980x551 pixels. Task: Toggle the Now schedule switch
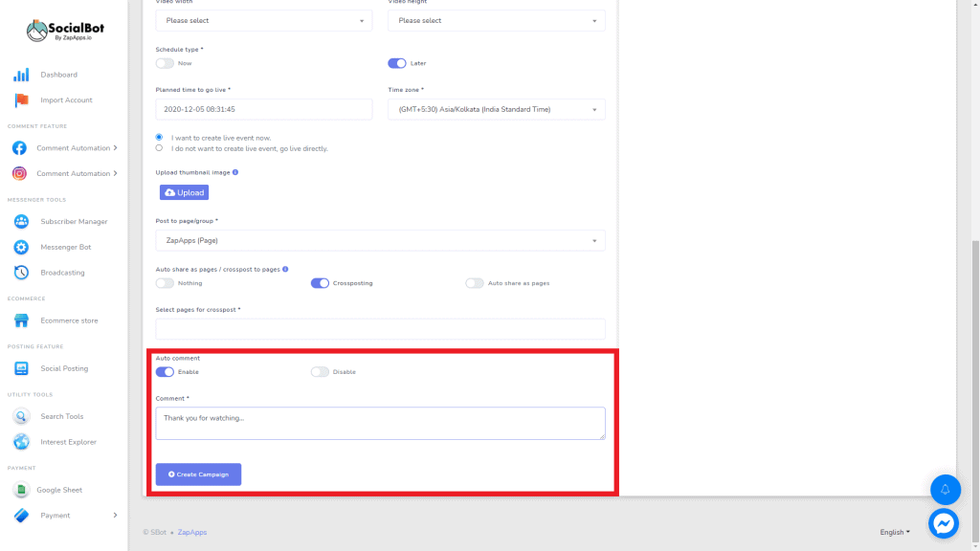point(165,63)
